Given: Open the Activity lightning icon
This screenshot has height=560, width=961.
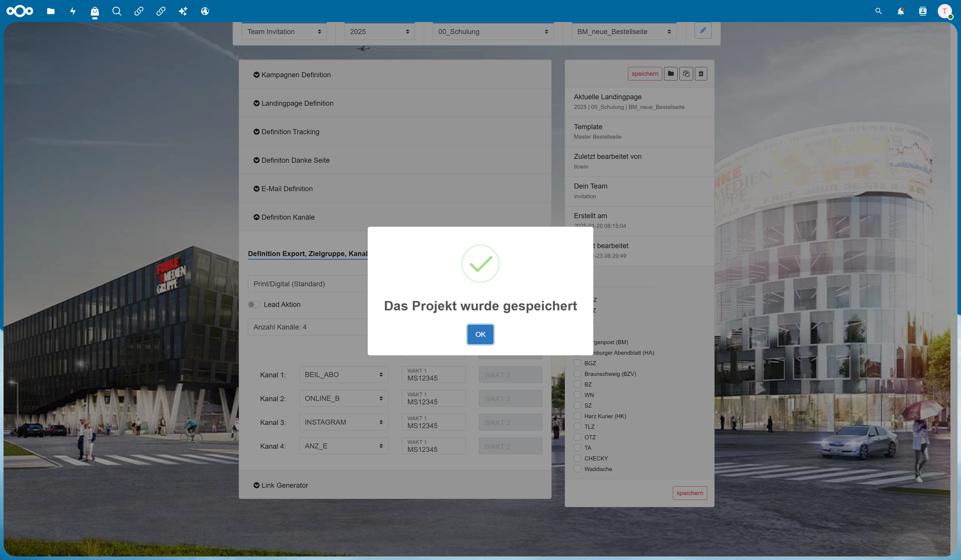Looking at the screenshot, I should pos(73,11).
